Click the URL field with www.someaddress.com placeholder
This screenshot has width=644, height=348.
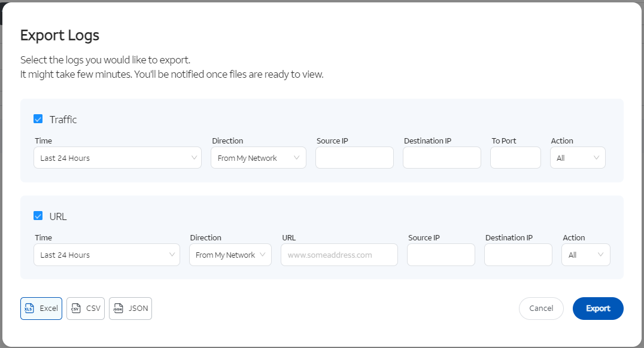click(x=339, y=254)
